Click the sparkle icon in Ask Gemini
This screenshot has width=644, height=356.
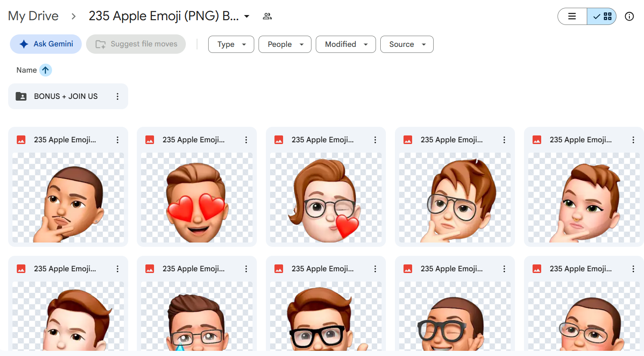[24, 44]
